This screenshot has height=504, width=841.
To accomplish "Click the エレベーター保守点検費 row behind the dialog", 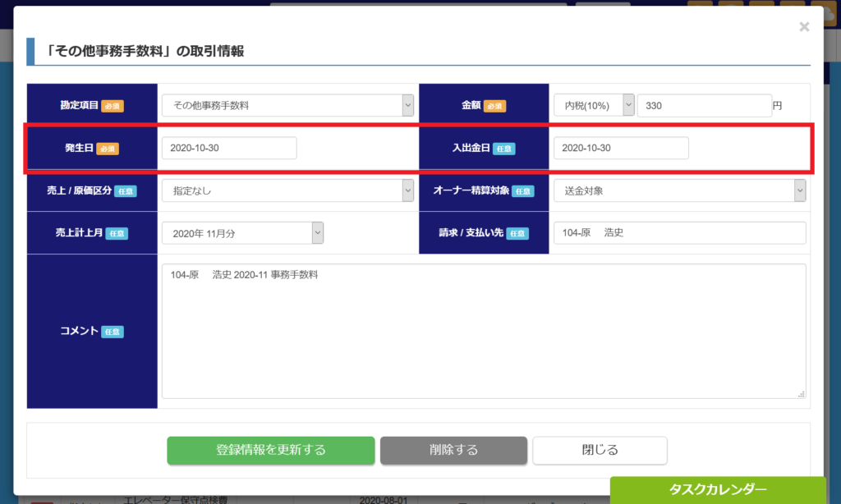I will [174, 499].
